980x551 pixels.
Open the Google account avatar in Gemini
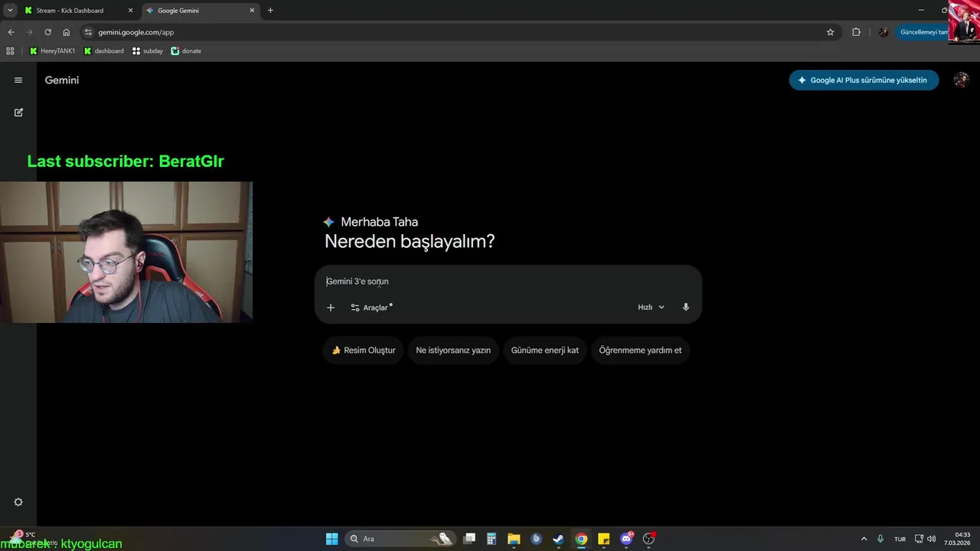(961, 80)
